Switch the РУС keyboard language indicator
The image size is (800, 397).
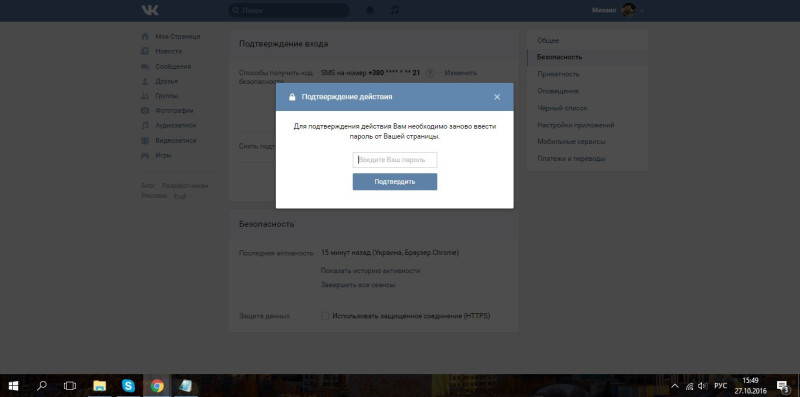tap(720, 386)
